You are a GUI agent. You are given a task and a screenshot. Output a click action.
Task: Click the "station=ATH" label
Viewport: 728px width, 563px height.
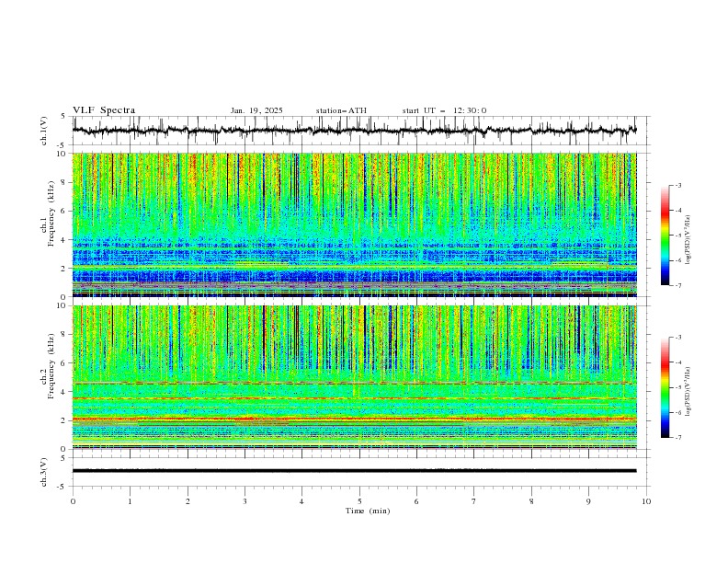click(x=341, y=110)
